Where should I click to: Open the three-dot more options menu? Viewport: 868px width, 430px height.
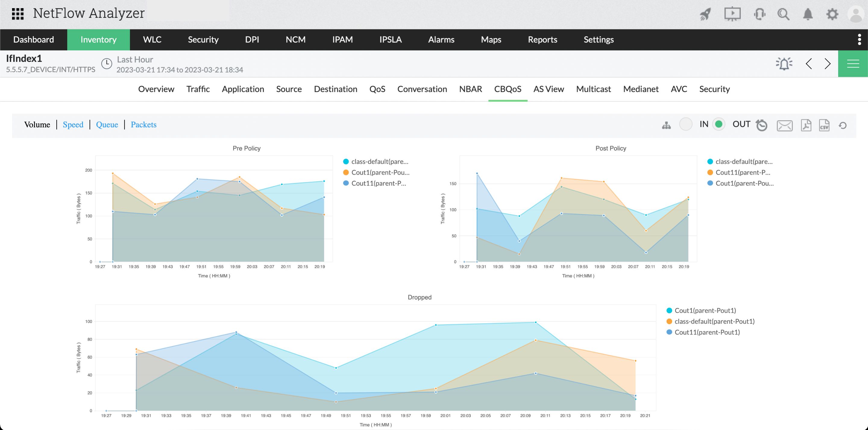pos(859,40)
